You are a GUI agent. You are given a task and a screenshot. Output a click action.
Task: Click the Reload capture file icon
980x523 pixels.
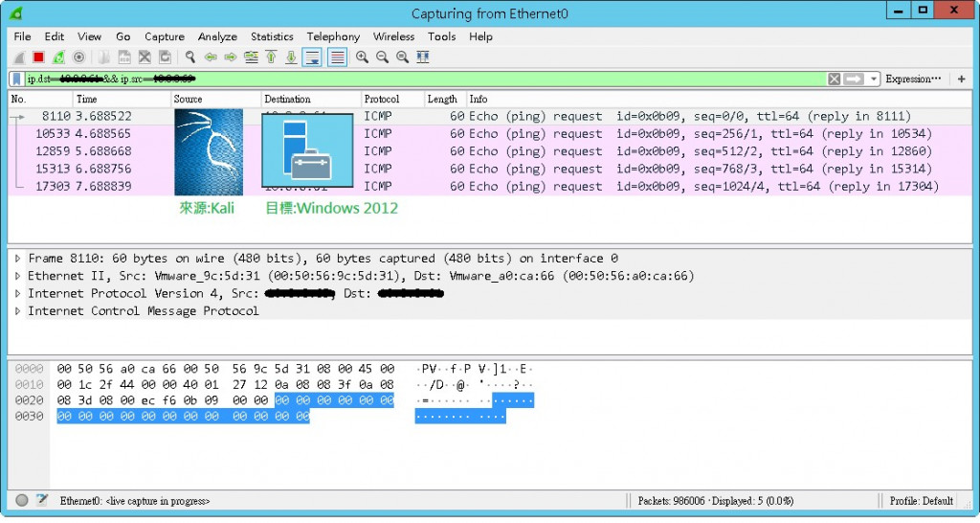165,57
